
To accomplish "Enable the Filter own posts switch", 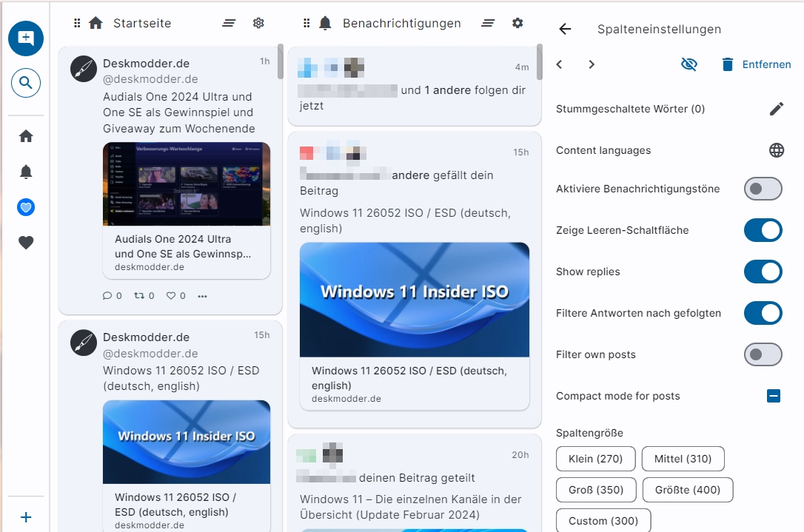I will (763, 354).
